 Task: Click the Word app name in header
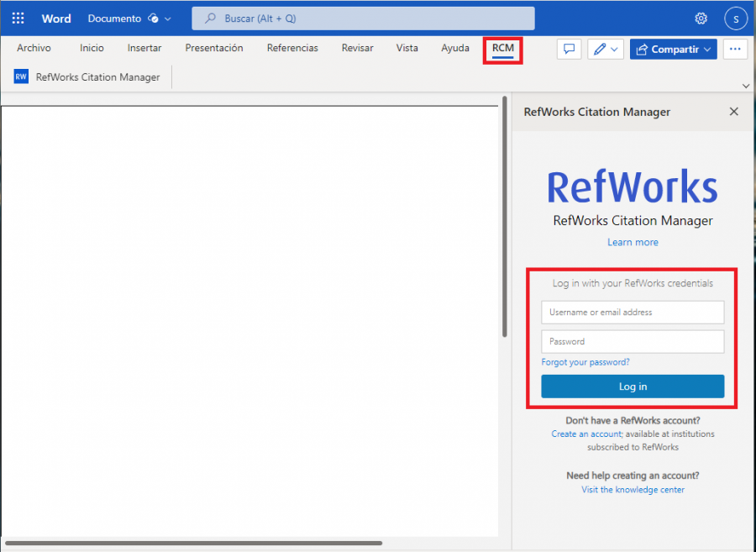pyautogui.click(x=56, y=18)
